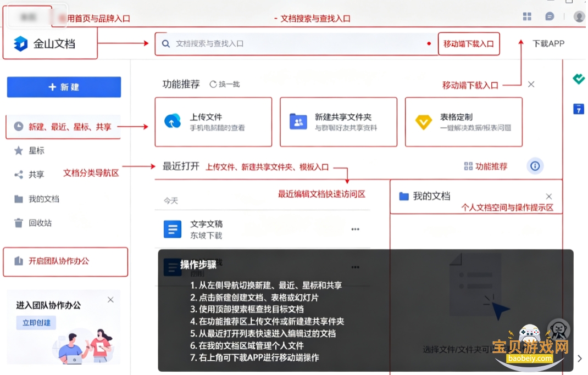Close the 我的文档 side panel
The width and height of the screenshot is (588, 375).
(548, 197)
